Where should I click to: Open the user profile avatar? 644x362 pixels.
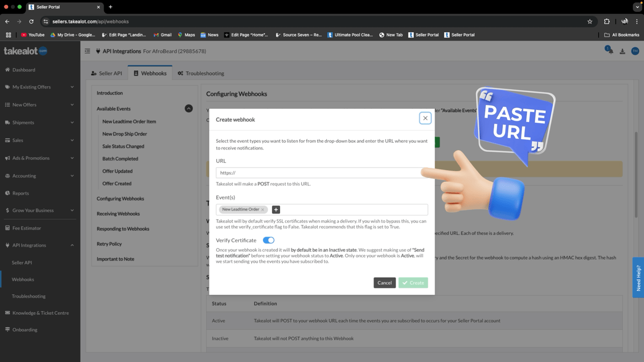click(x=635, y=51)
